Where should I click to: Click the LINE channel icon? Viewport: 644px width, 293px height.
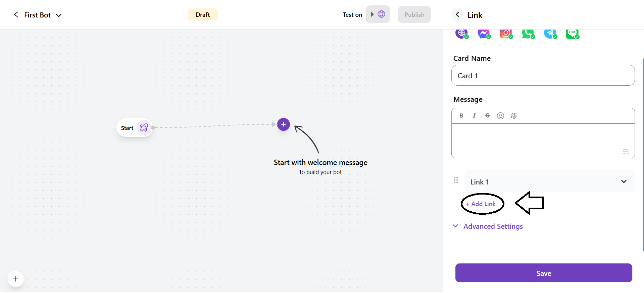click(572, 34)
